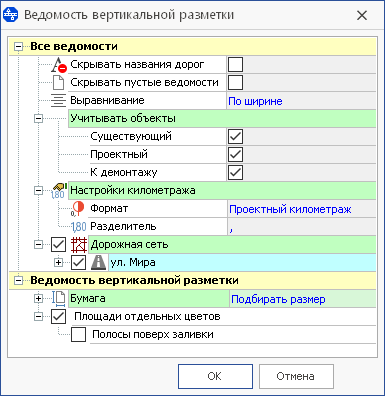Screen dimensions: 385x396
Task: Expand the Бумага section
Action: (x=39, y=299)
